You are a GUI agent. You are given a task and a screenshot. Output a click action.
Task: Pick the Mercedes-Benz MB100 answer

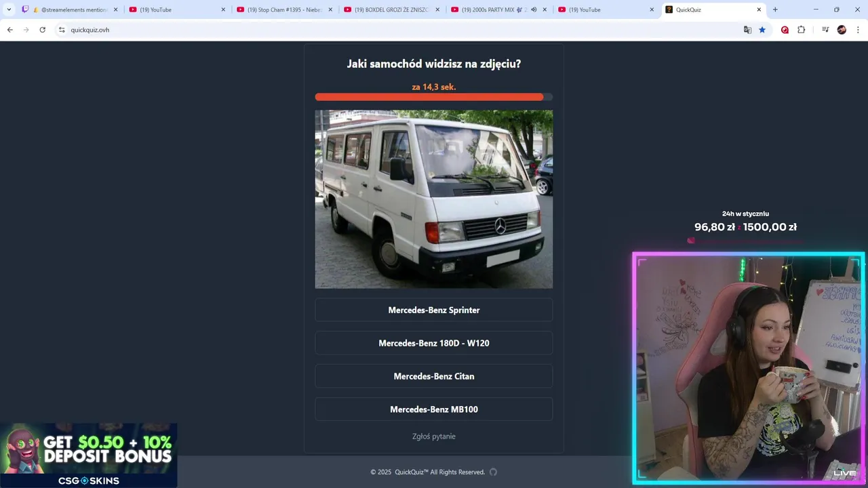pos(434,409)
